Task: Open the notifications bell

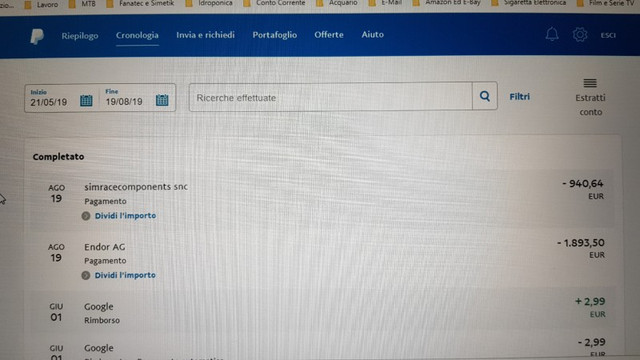Action: pyautogui.click(x=552, y=34)
